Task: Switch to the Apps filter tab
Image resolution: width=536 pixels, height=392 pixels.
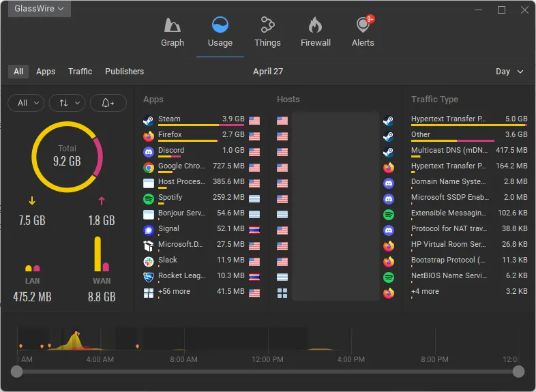Action: 46,72
